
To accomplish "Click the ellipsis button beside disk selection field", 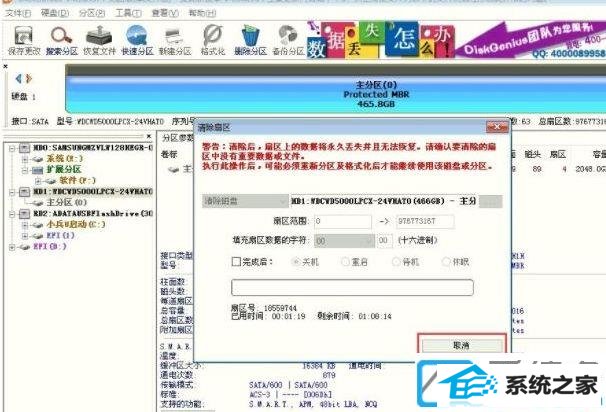I will point(490,201).
